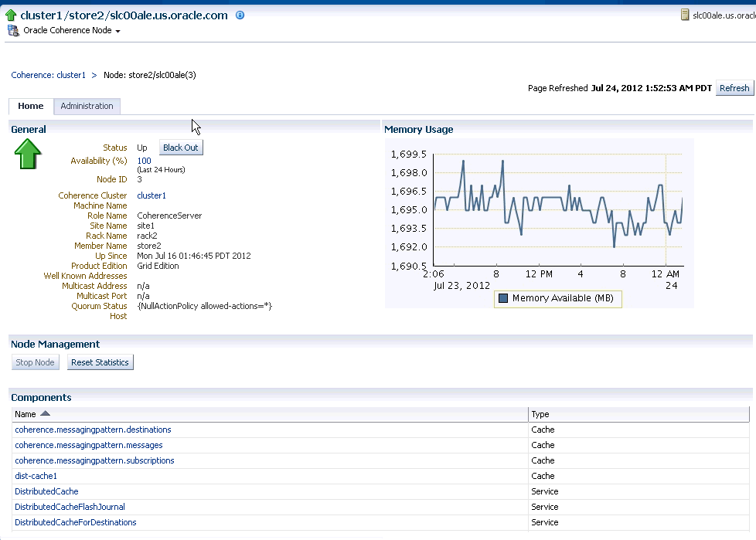
Task: Open coherence.messagingpattern.messages cache link
Action: tap(89, 445)
